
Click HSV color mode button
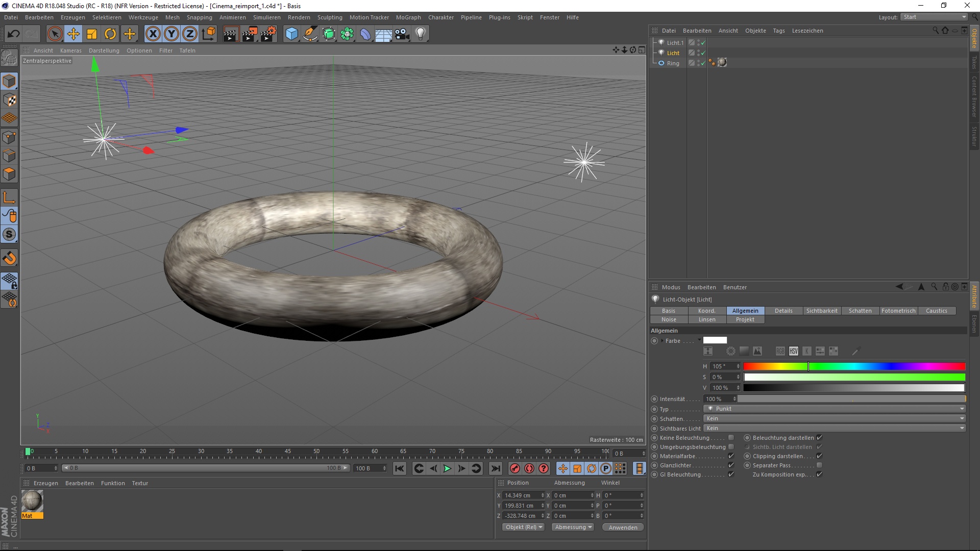[x=793, y=351]
